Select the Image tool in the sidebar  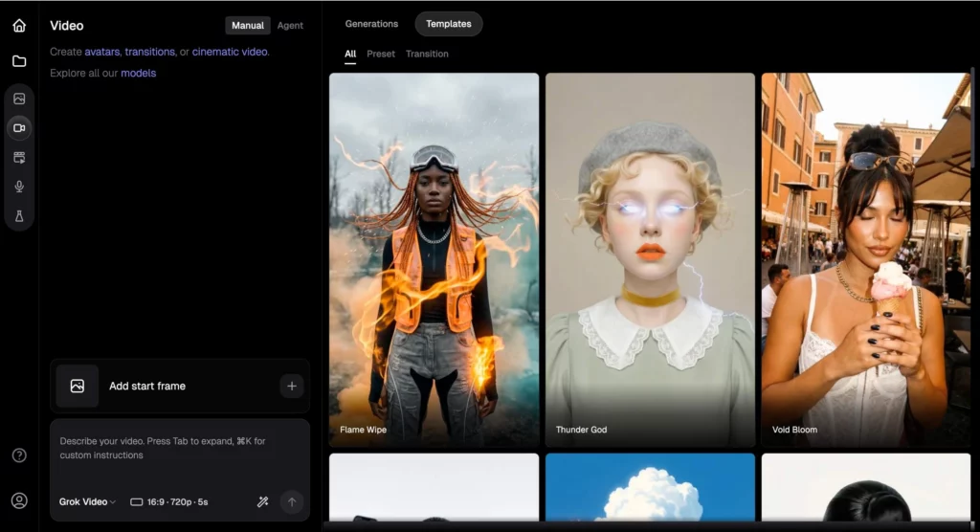tap(19, 99)
